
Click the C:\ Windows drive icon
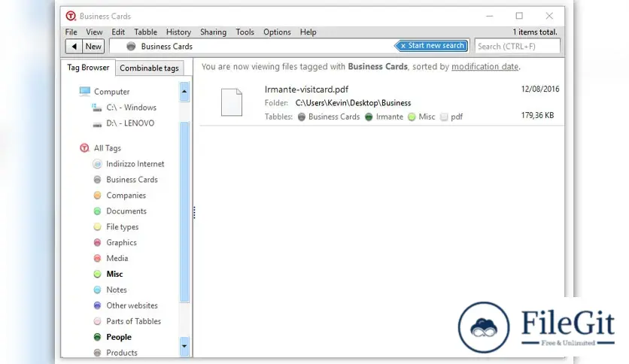[x=96, y=108]
